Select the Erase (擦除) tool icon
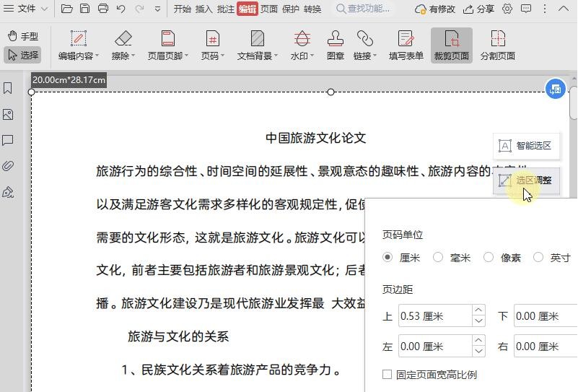 pos(123,39)
